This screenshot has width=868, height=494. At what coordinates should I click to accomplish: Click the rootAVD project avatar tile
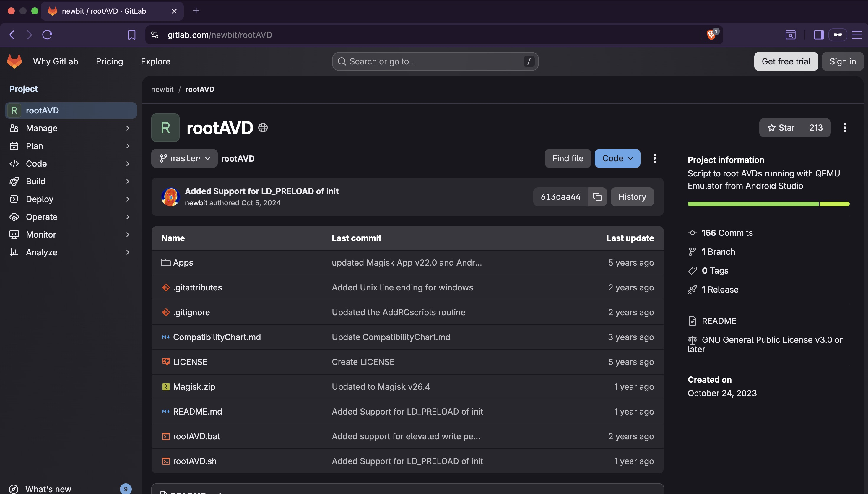tap(165, 128)
